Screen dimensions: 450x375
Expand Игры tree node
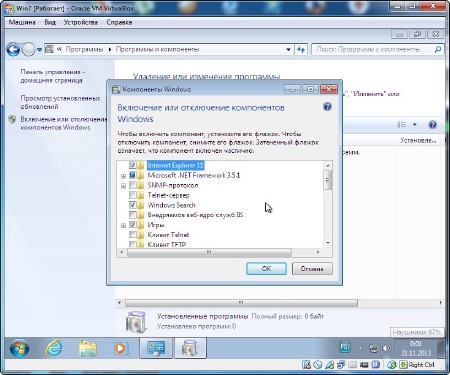tap(123, 226)
